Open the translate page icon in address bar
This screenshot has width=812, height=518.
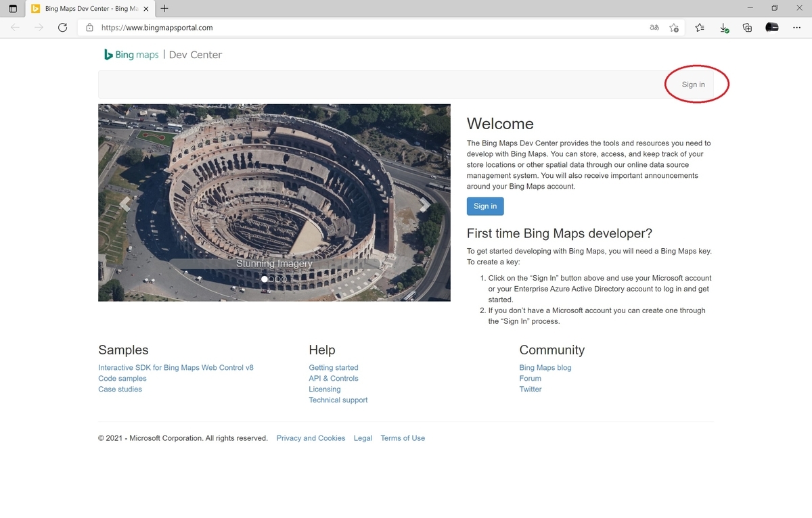tap(654, 28)
